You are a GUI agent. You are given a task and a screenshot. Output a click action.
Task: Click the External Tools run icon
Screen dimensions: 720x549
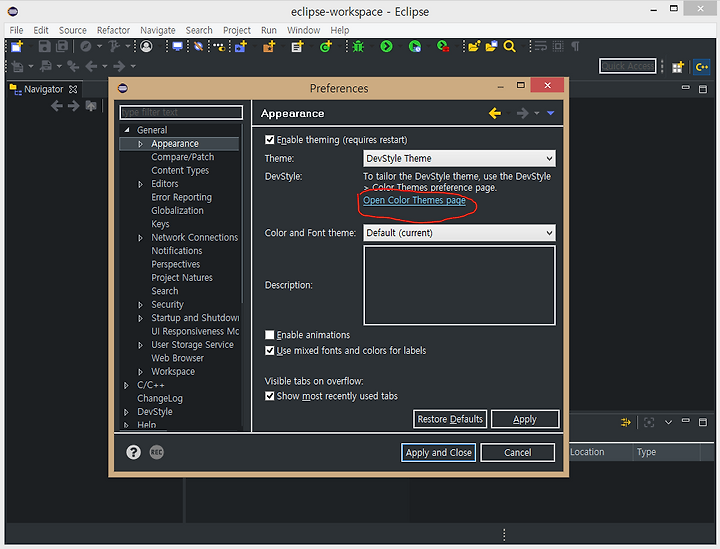(x=443, y=46)
